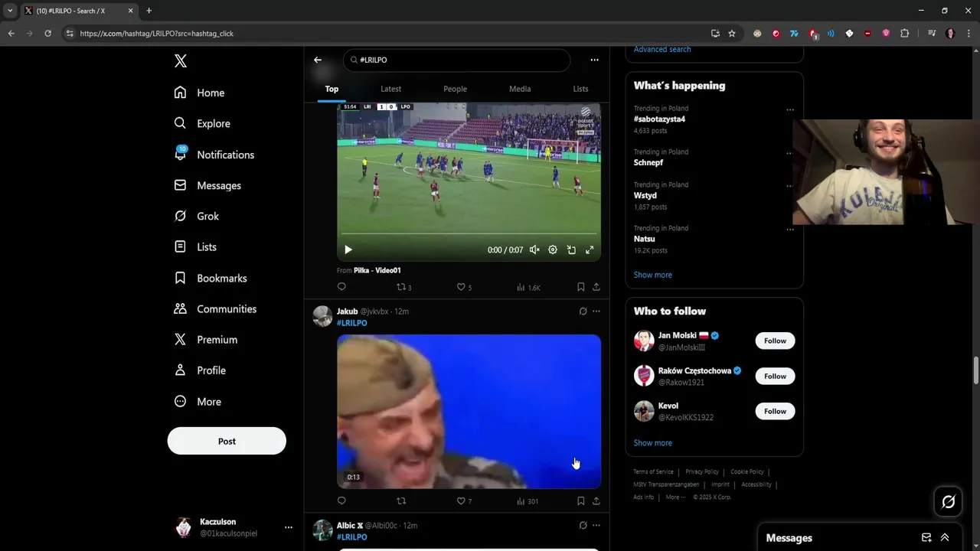Share Jakub's post
Viewport: 980px width, 551px height.
[x=596, y=501]
